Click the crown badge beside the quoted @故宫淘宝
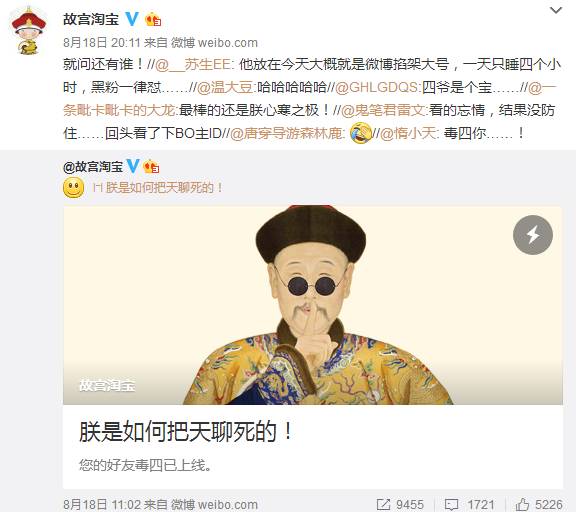The width and height of the screenshot is (576, 512). pos(151,167)
